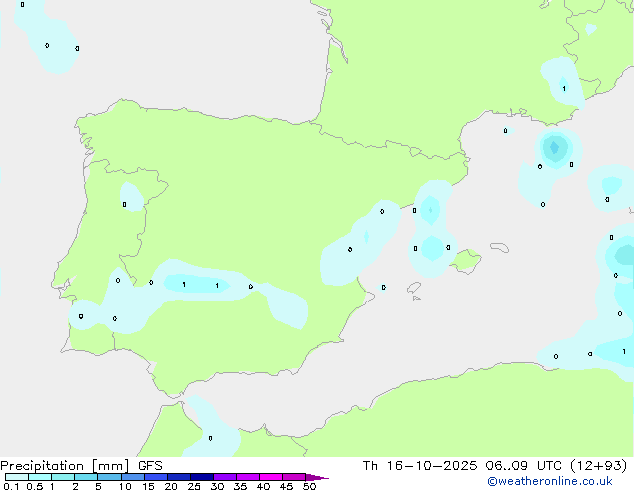The image size is (634, 490).
Task: Click the legend label '0.1'
Action: click(x=11, y=486)
